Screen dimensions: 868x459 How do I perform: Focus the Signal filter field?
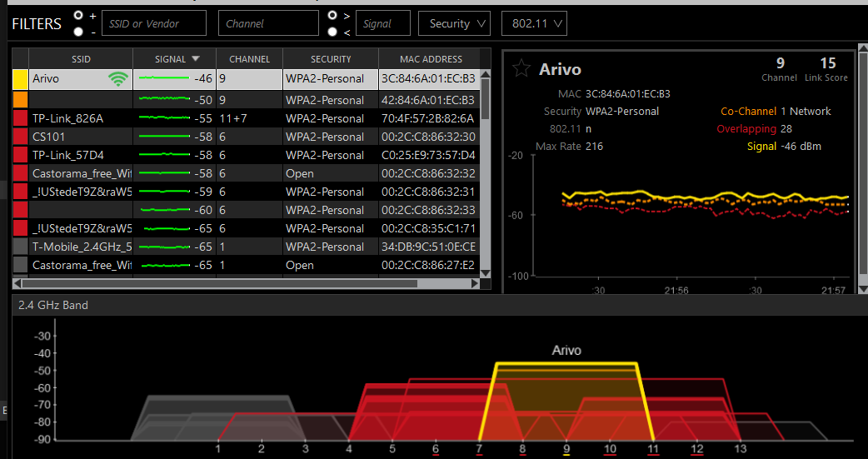pos(383,23)
